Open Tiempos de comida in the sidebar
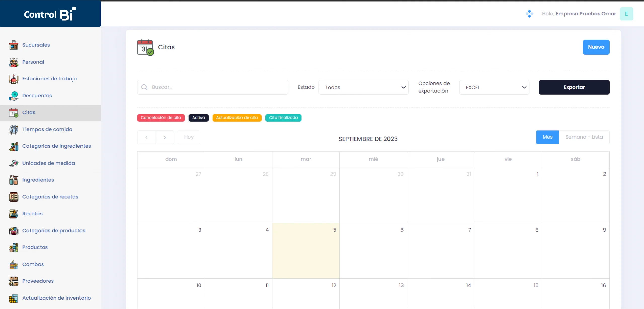The width and height of the screenshot is (644, 309). click(x=47, y=129)
